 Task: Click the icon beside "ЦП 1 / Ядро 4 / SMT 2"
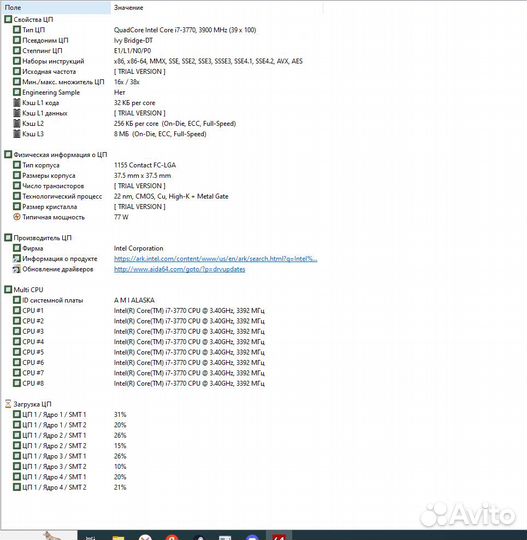(17, 487)
